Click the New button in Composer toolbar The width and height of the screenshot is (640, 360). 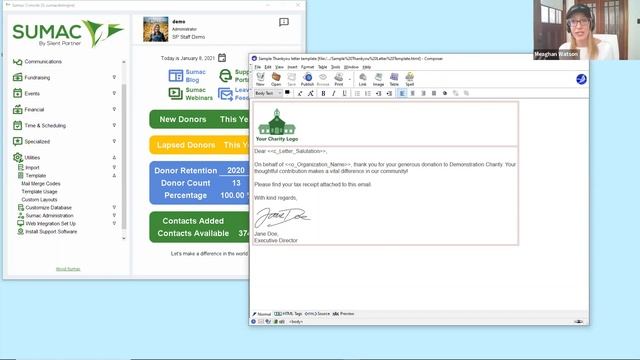click(260, 79)
